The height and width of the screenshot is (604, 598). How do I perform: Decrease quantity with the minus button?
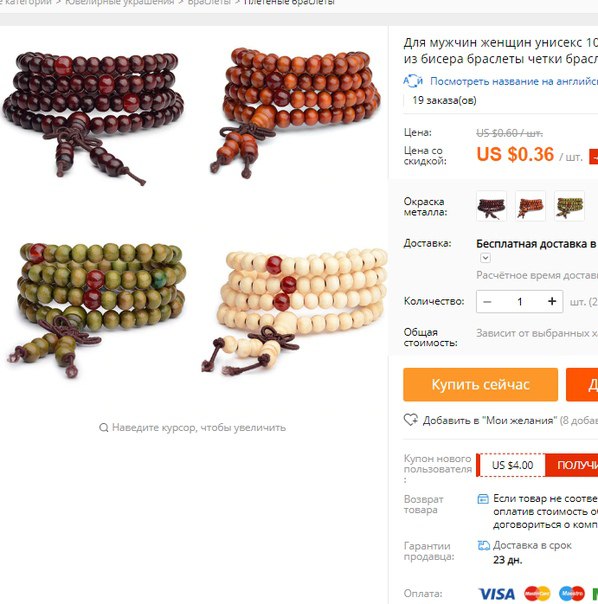[x=487, y=302]
